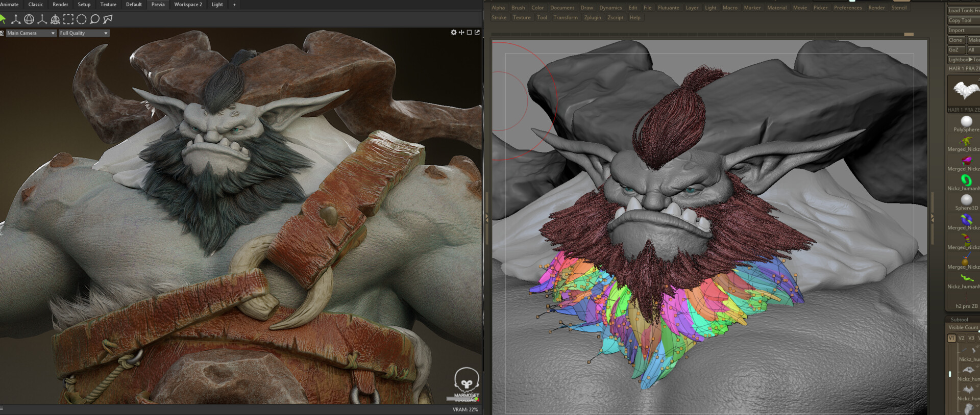
Task: Select the colorful horn Merged_Nickz tool
Action: [966, 241]
